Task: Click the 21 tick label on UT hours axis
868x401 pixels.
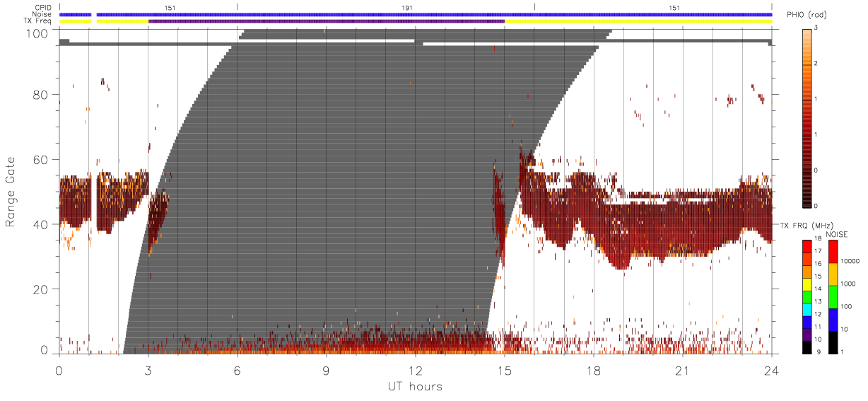Action: (x=682, y=370)
